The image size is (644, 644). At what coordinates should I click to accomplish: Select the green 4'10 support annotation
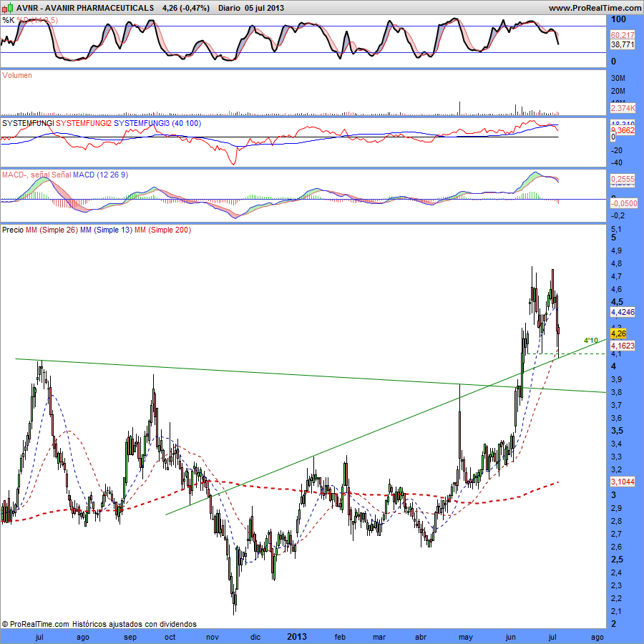coord(590,341)
